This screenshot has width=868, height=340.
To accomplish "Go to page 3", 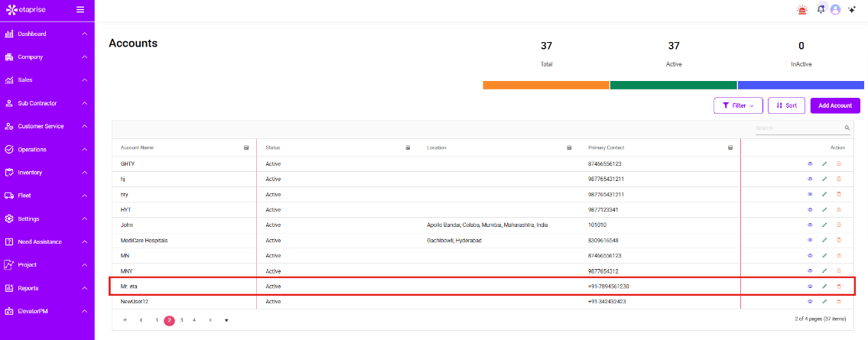I will click(181, 320).
